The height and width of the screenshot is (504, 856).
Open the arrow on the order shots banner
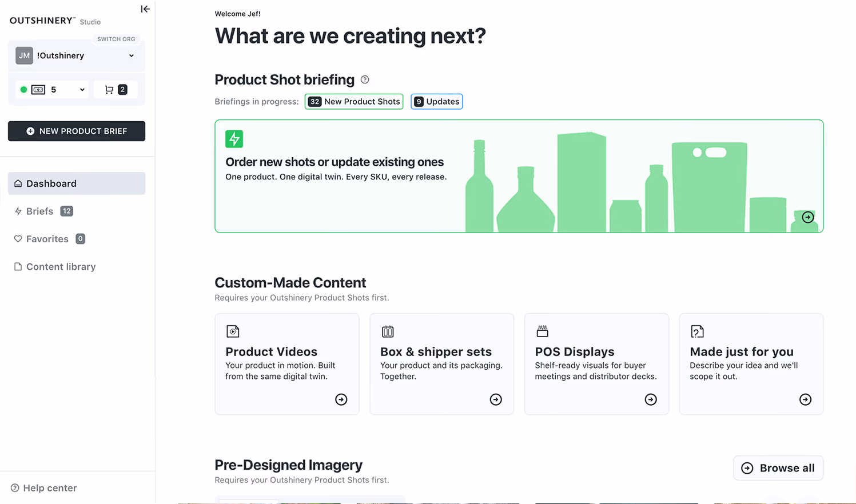[x=808, y=217]
